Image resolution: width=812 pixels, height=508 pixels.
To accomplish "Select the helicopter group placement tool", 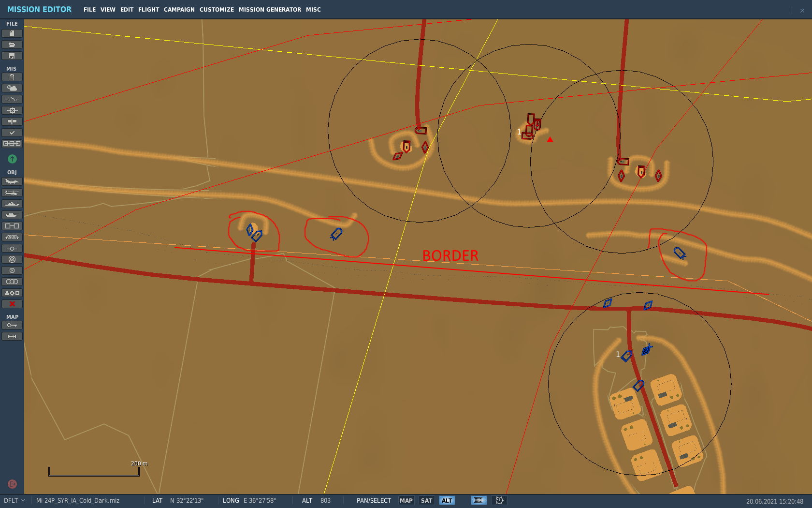I will point(12,193).
